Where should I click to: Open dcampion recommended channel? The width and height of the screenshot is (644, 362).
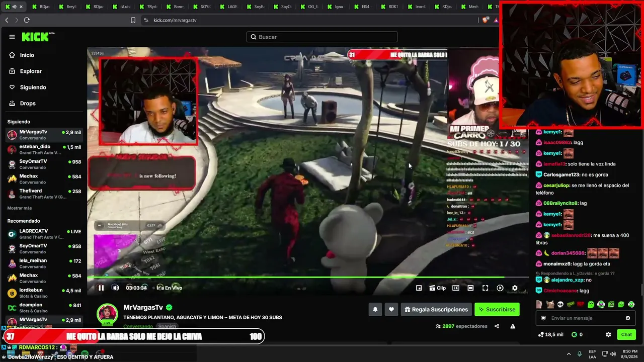44,308
